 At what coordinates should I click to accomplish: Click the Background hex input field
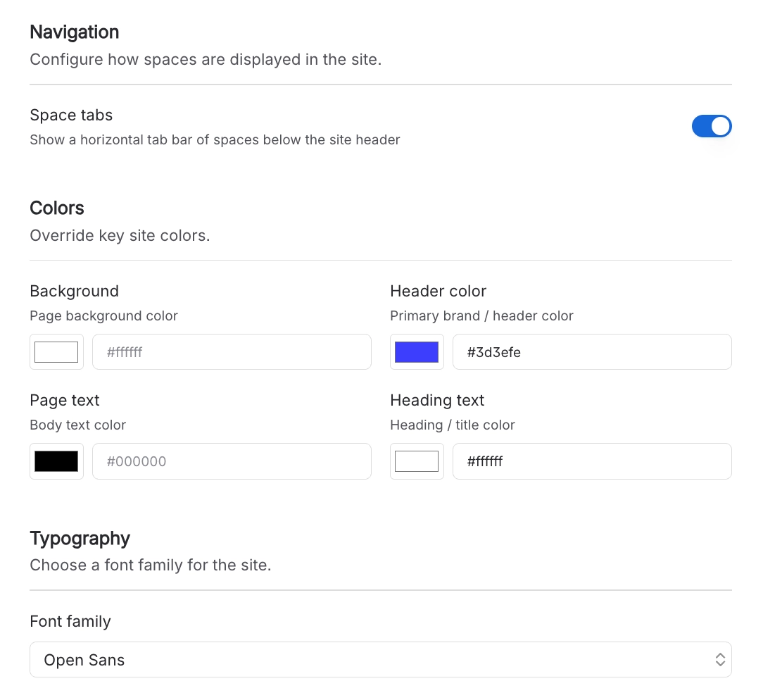pyautogui.click(x=232, y=352)
